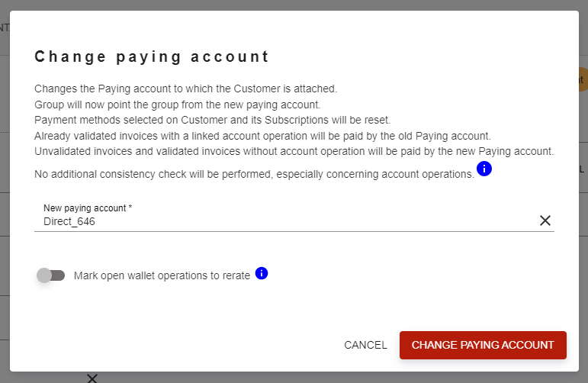Open info icon beside rerate wallet operations
This screenshot has width=588, height=383.
tap(262, 273)
